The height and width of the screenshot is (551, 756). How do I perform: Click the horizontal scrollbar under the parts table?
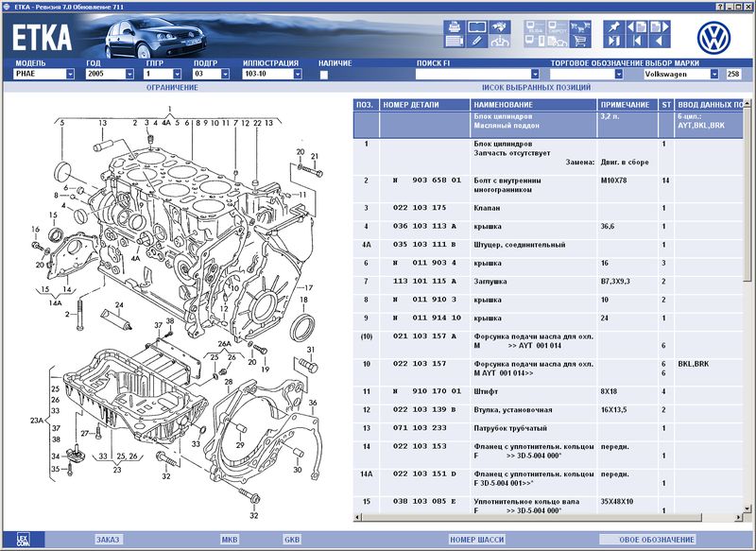click(548, 519)
